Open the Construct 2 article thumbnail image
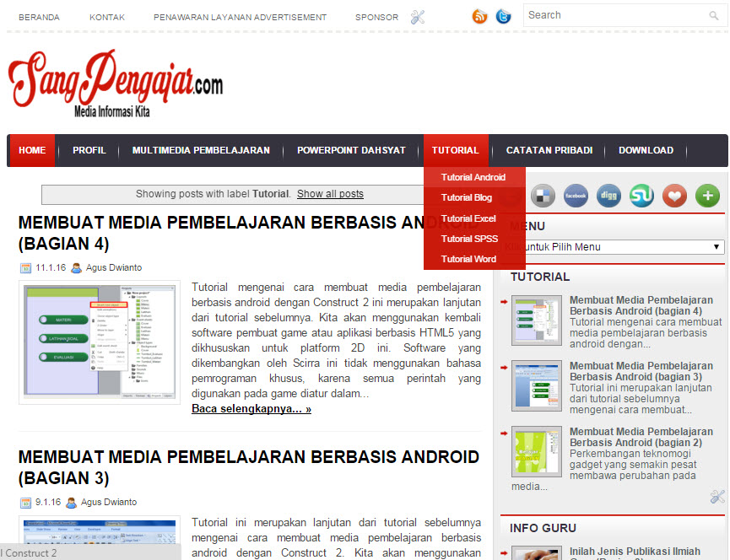This screenshot has width=730, height=560. pyautogui.click(x=99, y=352)
